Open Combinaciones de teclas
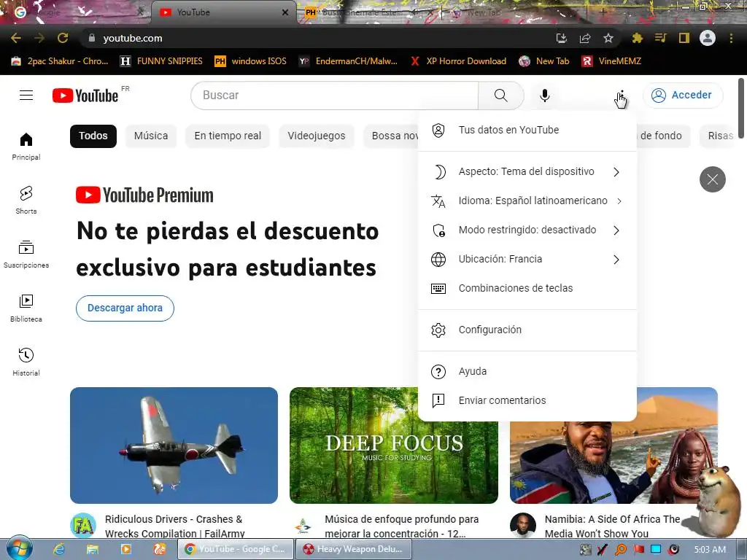This screenshot has width=747, height=560. (527, 288)
